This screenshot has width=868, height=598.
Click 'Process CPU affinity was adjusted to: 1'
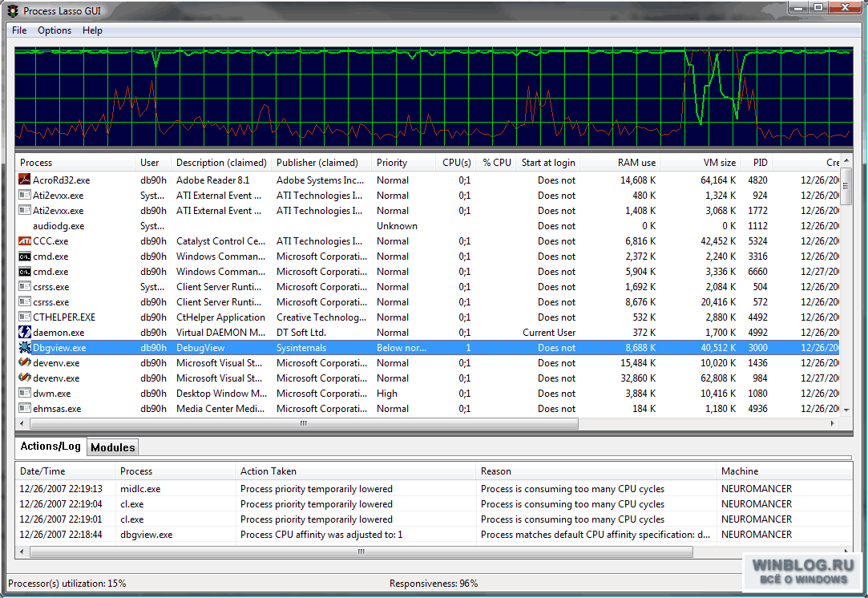click(321, 535)
